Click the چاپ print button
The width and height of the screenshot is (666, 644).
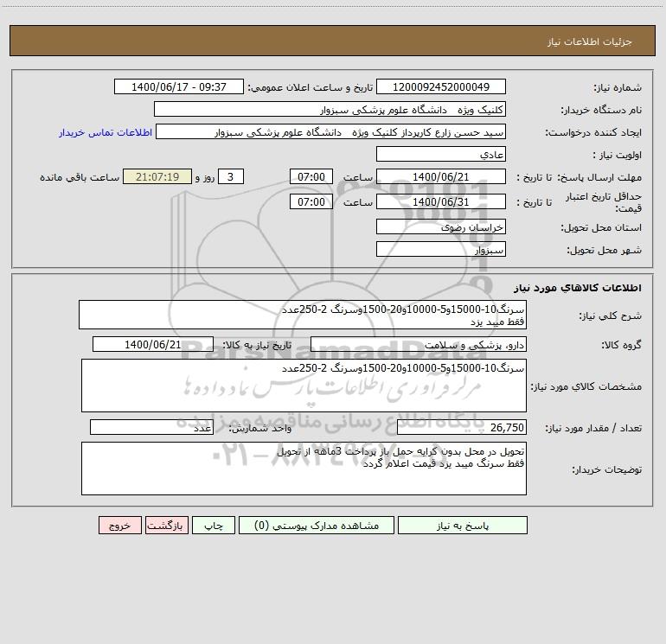coord(214,526)
